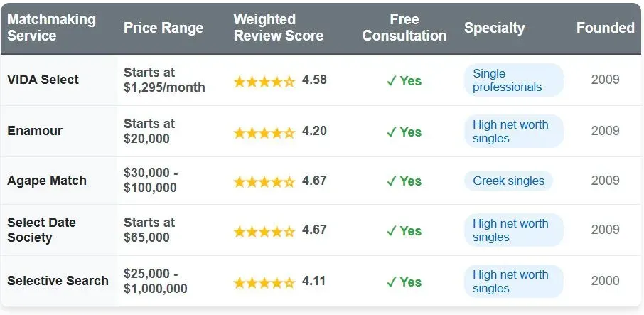This screenshot has width=644, height=315.
Task: Click the Enamour star rating icons
Action: (264, 132)
